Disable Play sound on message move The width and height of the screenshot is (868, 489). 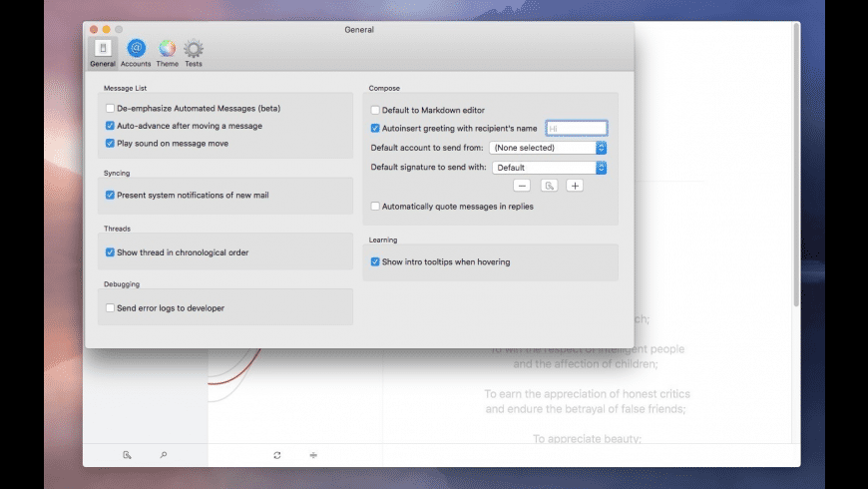tap(110, 144)
